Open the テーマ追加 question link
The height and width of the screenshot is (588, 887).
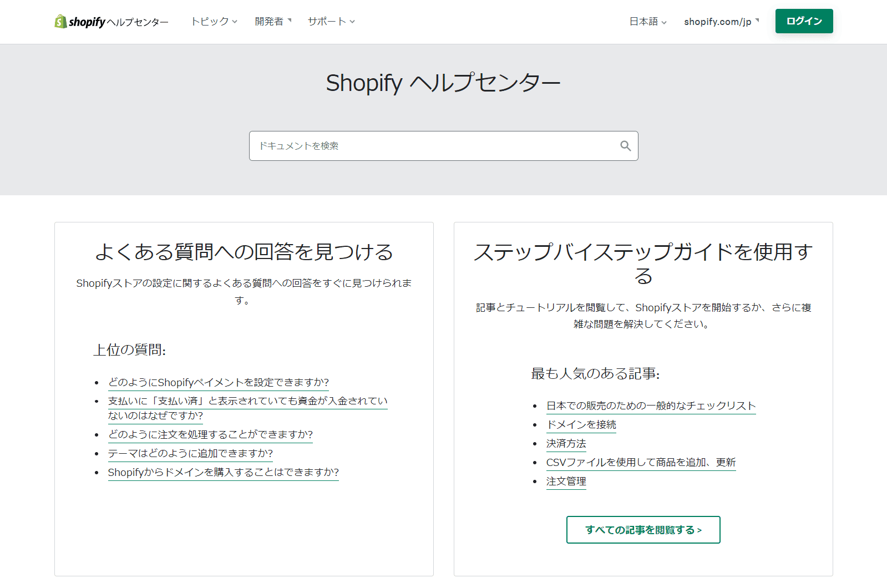tap(191, 453)
